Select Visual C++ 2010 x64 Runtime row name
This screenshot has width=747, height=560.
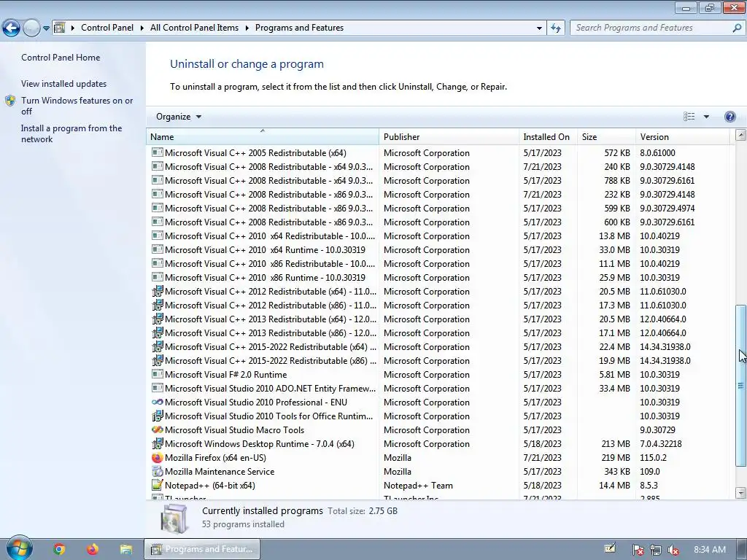pyautogui.click(x=265, y=250)
